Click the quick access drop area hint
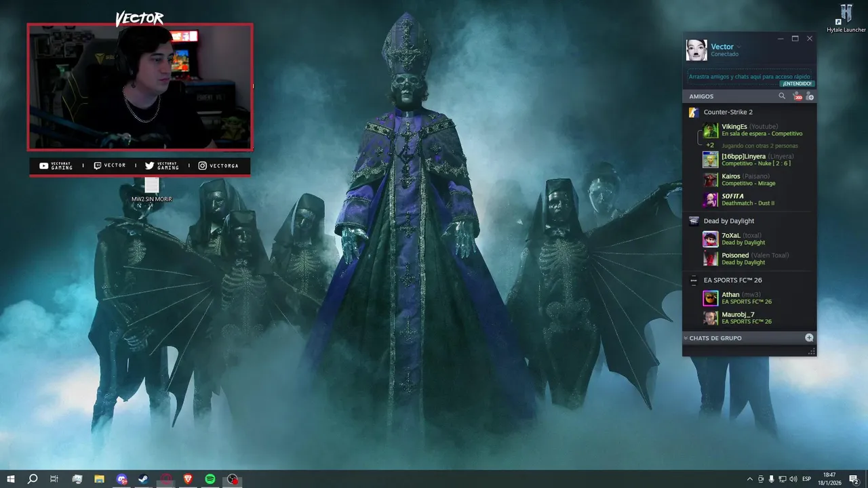The image size is (868, 488). 749,77
